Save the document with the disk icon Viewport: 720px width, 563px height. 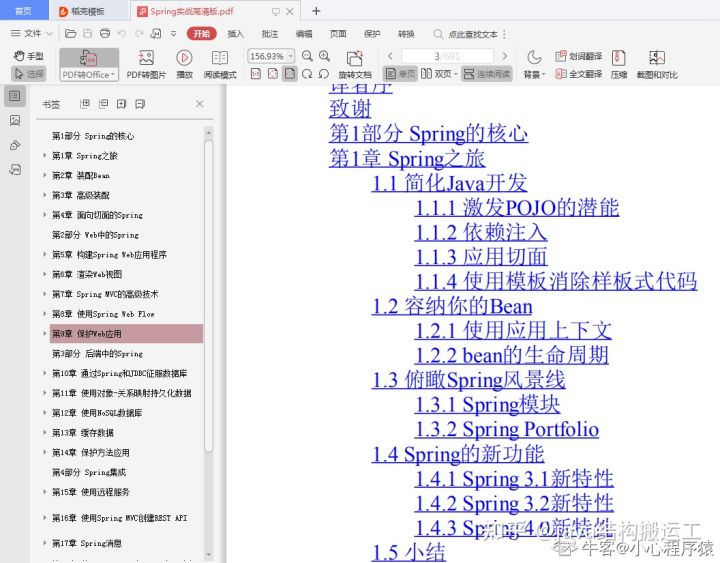click(88, 34)
